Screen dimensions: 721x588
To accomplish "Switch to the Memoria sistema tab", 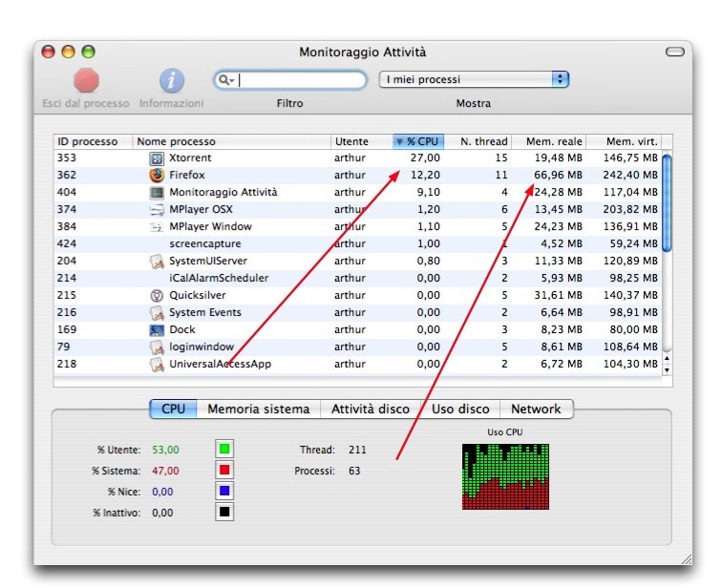I will [x=259, y=409].
